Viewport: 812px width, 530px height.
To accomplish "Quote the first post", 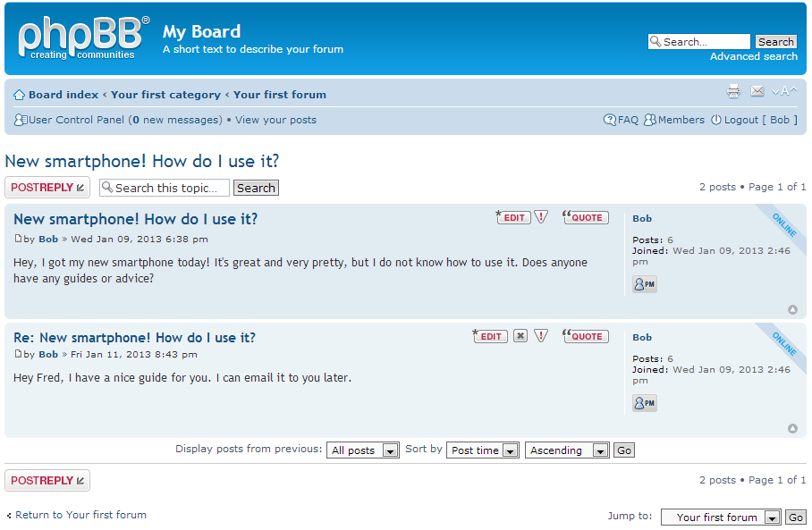I will click(x=585, y=217).
